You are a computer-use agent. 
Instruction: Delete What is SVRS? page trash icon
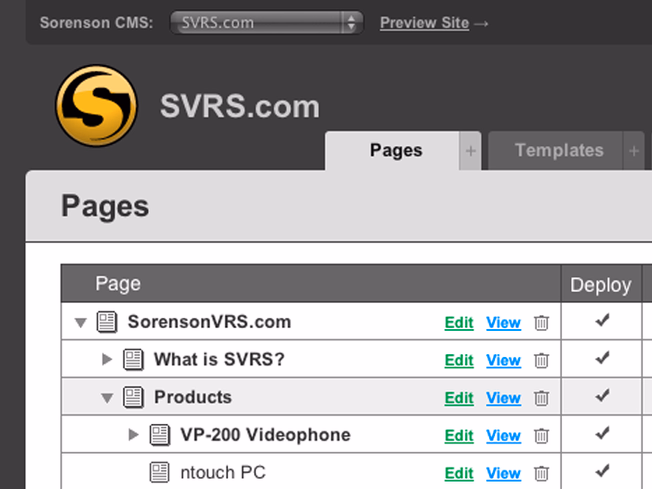[x=541, y=360]
